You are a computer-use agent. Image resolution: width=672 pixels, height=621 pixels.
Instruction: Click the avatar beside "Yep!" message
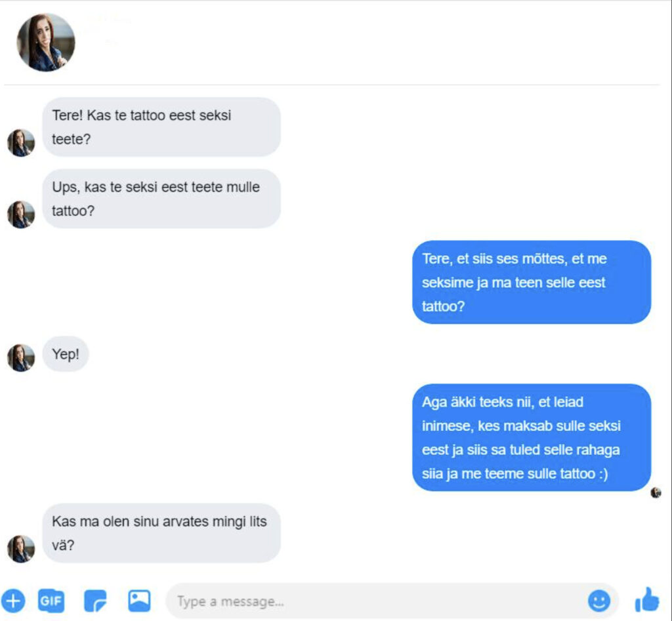click(21, 357)
